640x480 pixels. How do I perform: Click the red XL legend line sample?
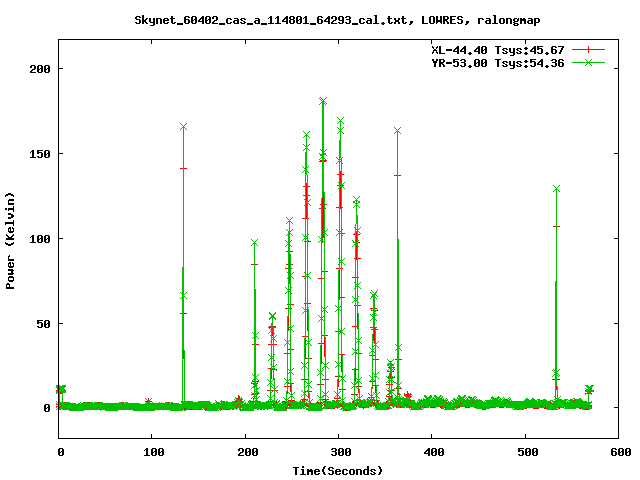coord(588,50)
